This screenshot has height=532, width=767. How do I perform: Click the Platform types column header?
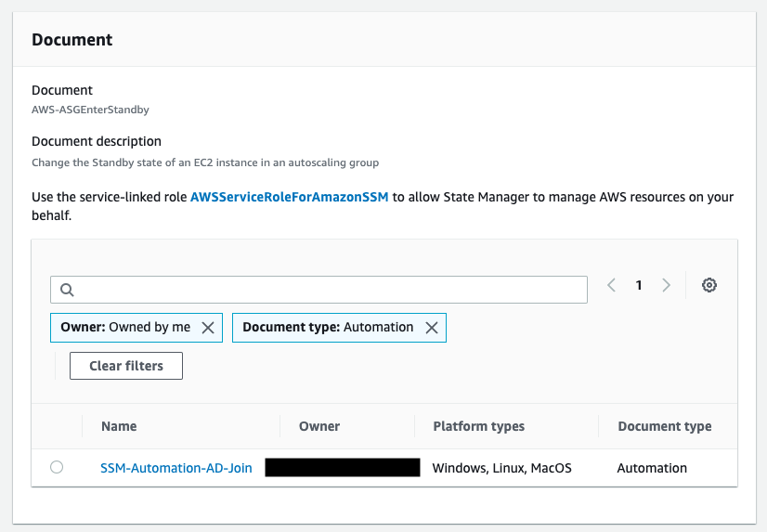(479, 426)
